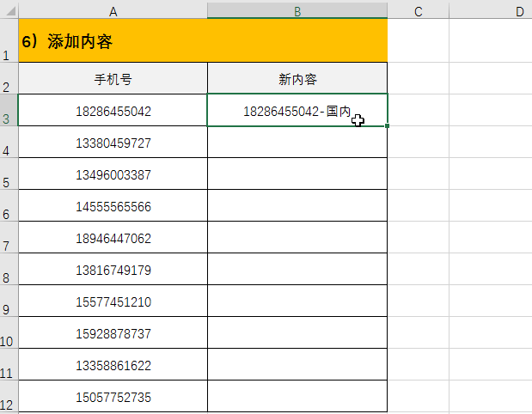
Task: Select row 10 header
Action: [x=9, y=332]
